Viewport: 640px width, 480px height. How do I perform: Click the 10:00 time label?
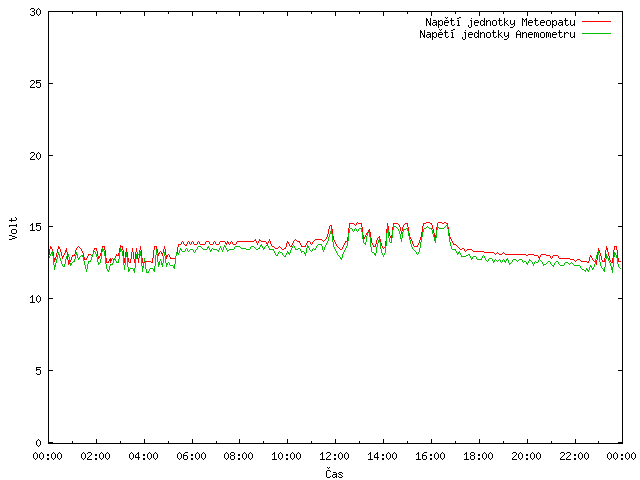pyautogui.click(x=287, y=456)
